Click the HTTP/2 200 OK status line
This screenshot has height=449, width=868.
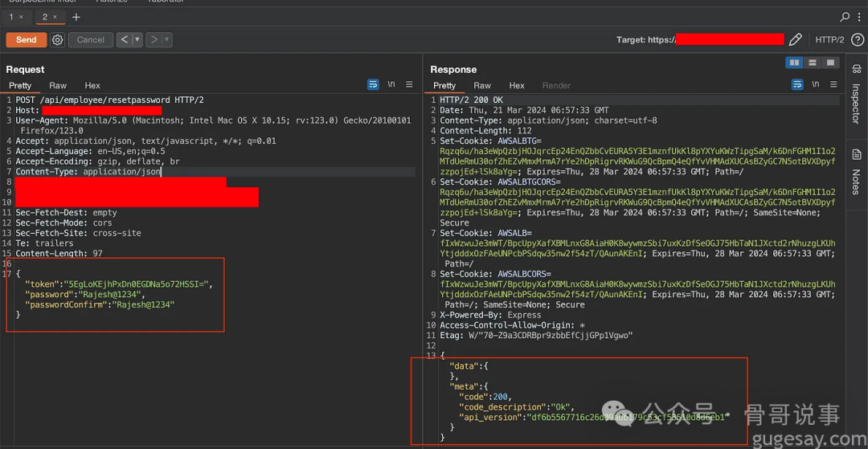(x=472, y=100)
